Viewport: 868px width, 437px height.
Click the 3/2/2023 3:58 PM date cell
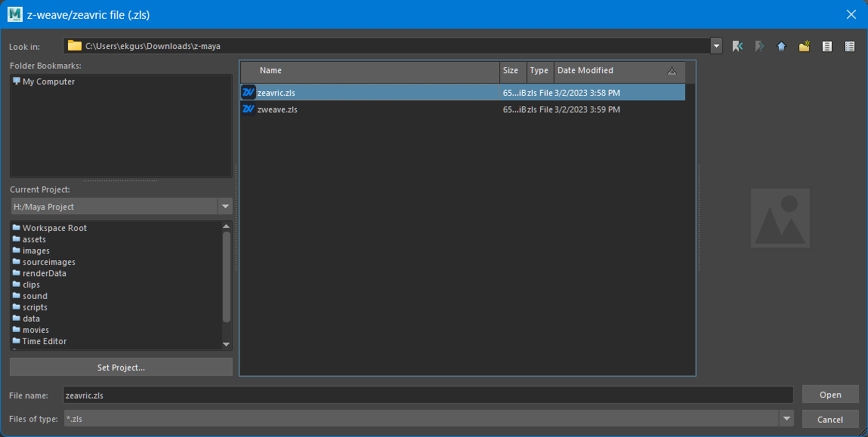pyautogui.click(x=587, y=93)
